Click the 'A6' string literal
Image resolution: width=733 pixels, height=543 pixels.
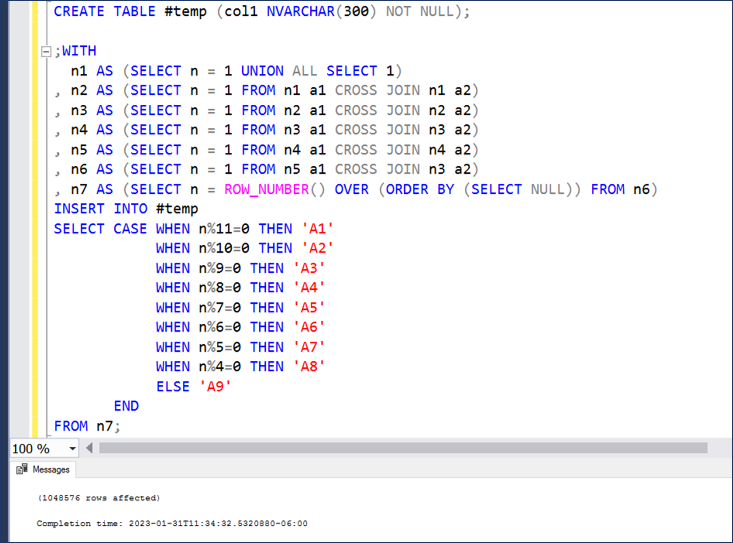309,327
